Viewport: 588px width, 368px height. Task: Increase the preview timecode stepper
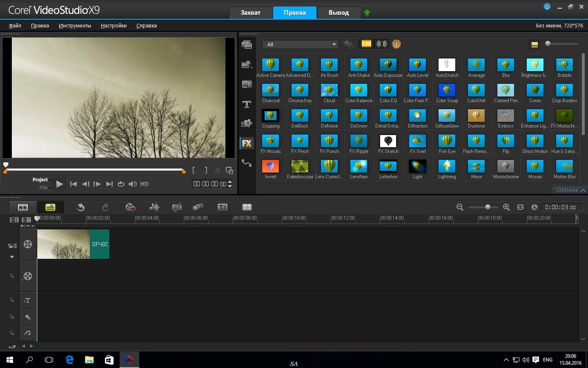230,182
